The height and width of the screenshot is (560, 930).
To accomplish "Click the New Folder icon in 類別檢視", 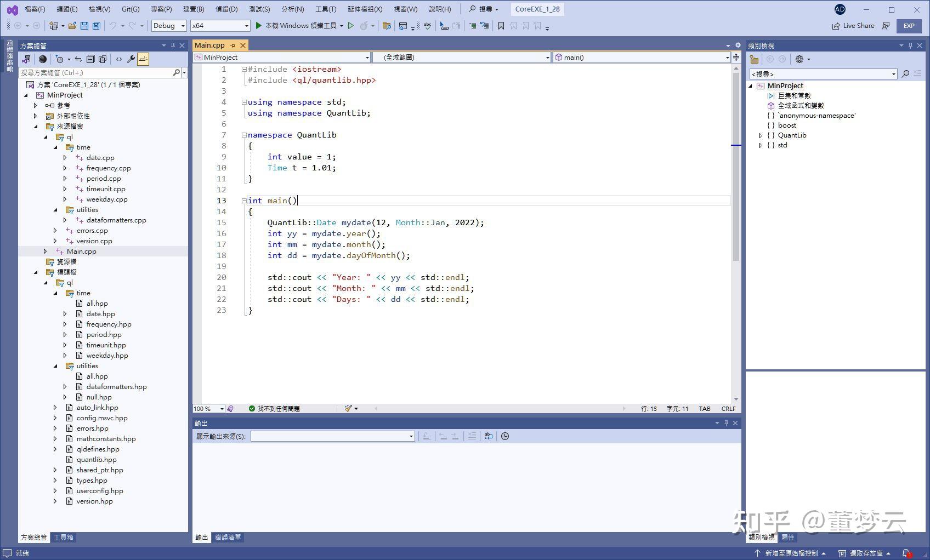I will [754, 59].
